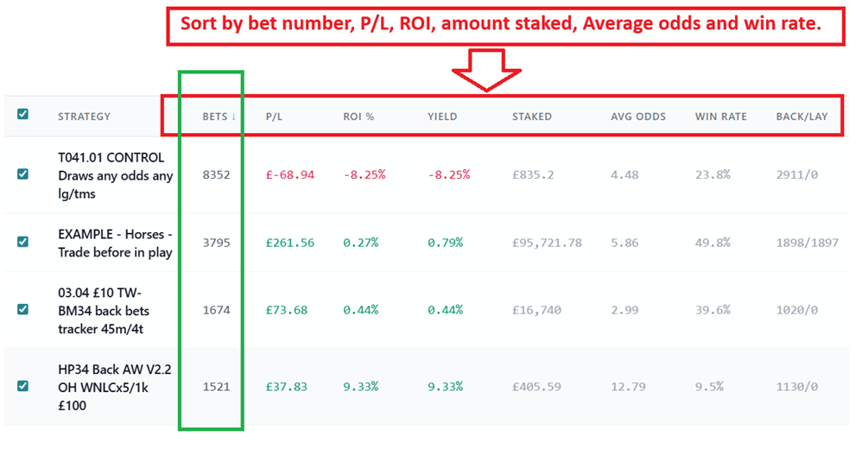Toggle the 03.04 £10 TW-BM34 checkbox
Screen dimensions: 868x455
point(23,309)
